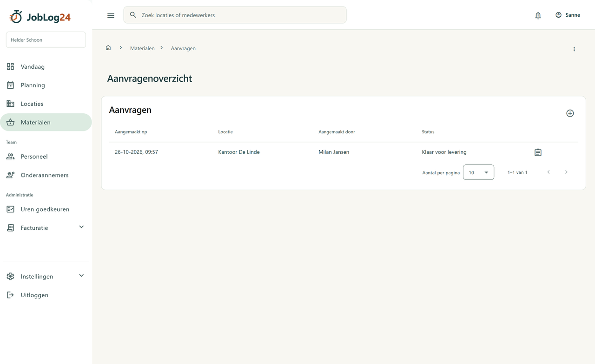
Task: Open Planning in the sidebar
Action: pos(46,85)
